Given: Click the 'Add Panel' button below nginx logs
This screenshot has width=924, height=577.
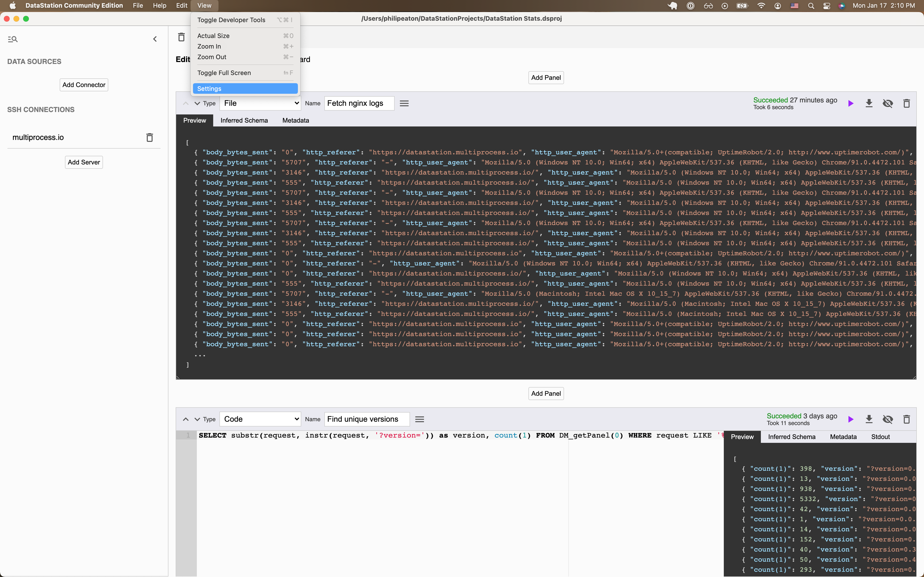Looking at the screenshot, I should [x=545, y=393].
